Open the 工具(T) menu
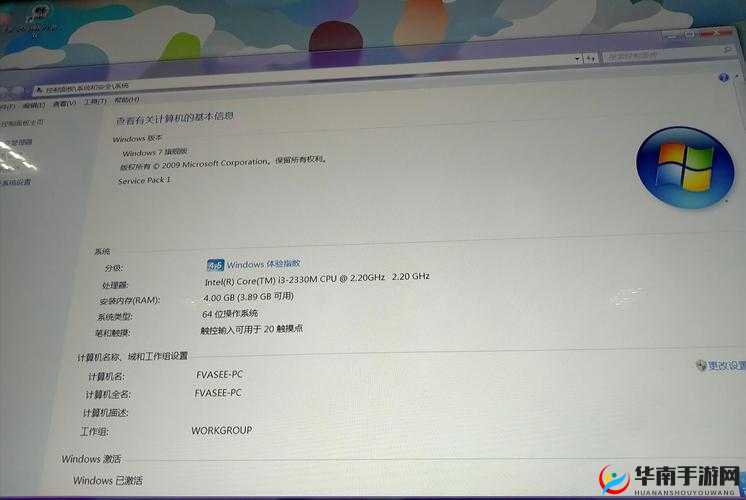This screenshot has height=500, width=746. pos(94,101)
